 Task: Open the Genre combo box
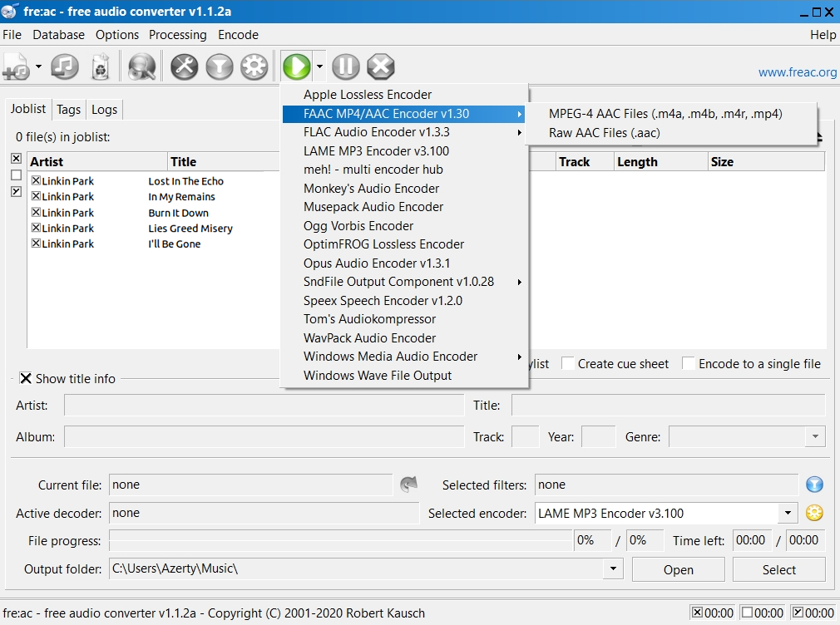tap(814, 437)
